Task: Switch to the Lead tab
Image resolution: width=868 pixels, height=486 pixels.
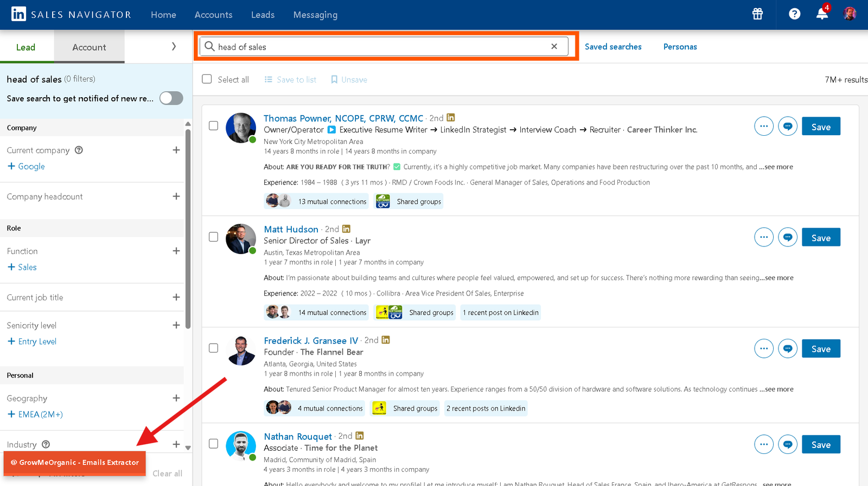Action: tap(27, 47)
